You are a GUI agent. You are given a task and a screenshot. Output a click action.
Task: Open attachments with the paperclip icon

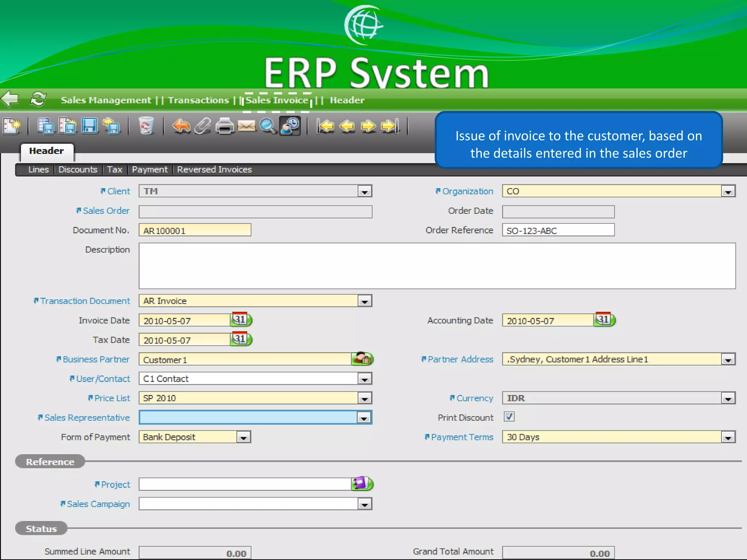coord(202,126)
